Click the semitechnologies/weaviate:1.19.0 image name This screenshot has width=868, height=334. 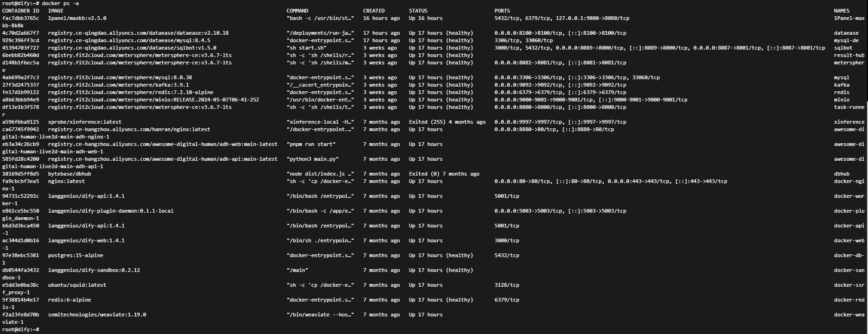[97, 315]
